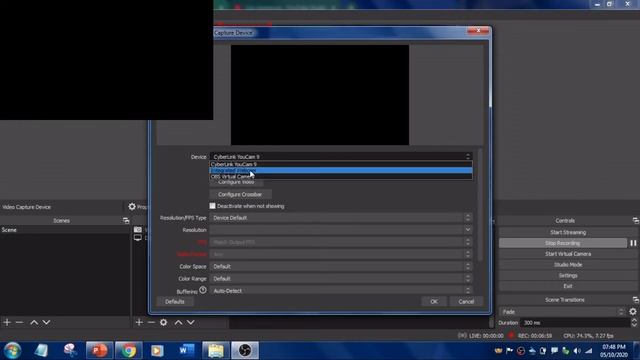This screenshot has height=360, width=640.
Task: Remove selected source with minus icon
Action: click(x=151, y=322)
